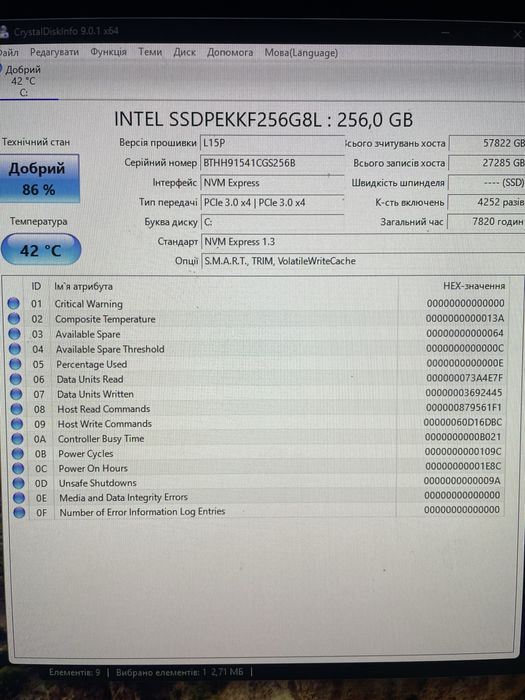The image size is (525, 700).
Task: Select the Composite Temperature attribute name
Action: [105, 319]
